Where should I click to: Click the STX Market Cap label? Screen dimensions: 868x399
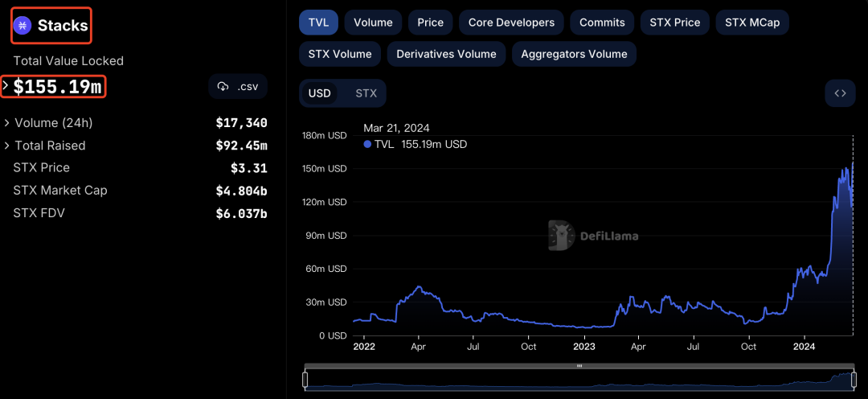click(60, 190)
